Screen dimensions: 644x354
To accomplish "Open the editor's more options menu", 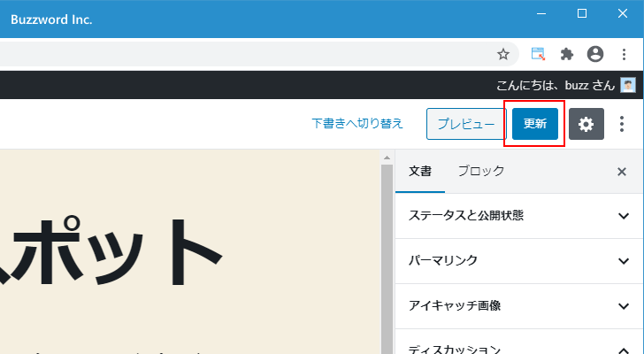I will [622, 124].
